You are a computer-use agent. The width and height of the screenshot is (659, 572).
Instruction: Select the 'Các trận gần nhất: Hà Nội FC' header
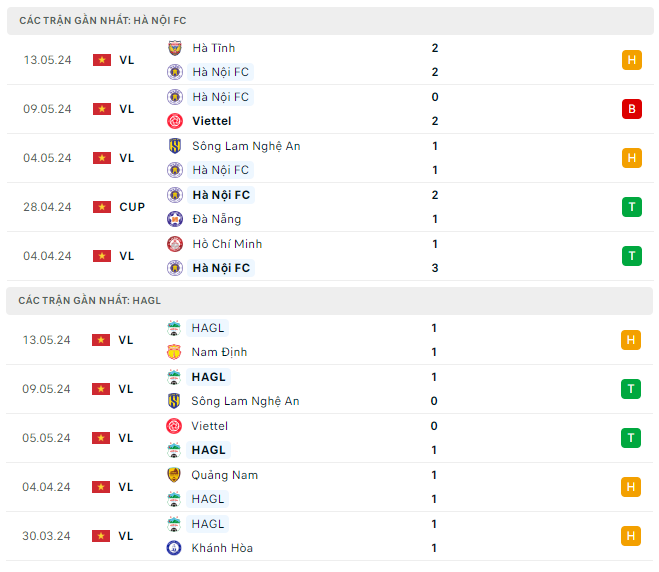[103, 20]
